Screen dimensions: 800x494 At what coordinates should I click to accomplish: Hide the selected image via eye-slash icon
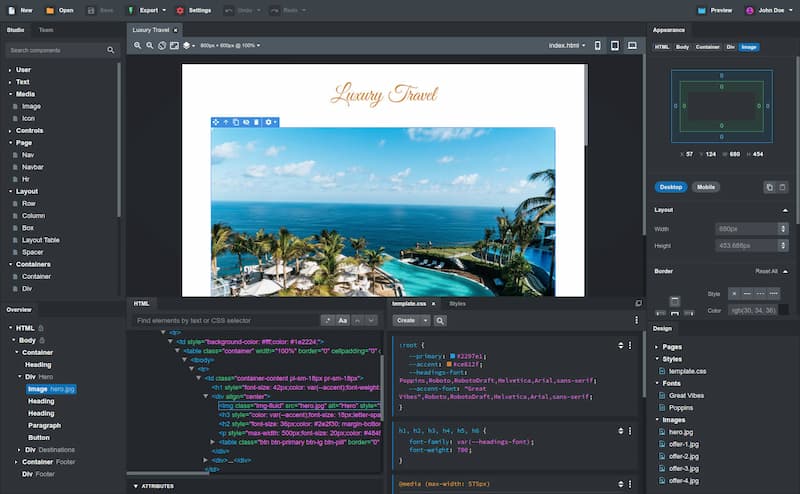(x=246, y=122)
